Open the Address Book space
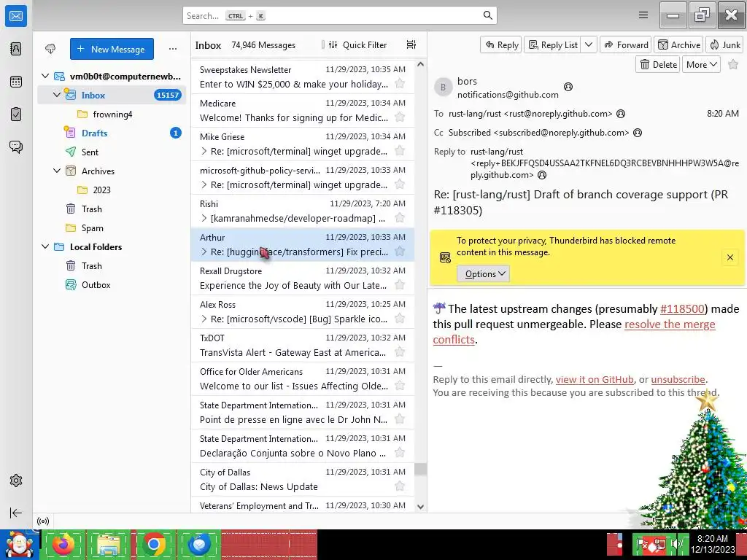747x560 pixels. pos(16,49)
